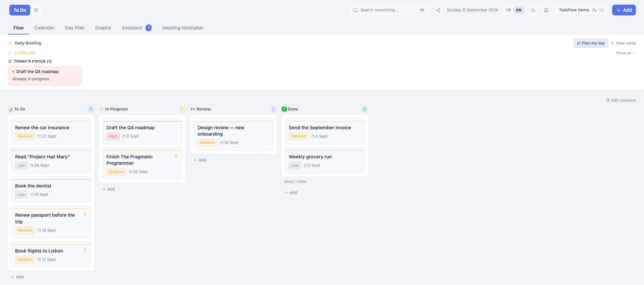Switch language to TR
The width and height of the screenshot is (644, 285).
coord(508,10)
